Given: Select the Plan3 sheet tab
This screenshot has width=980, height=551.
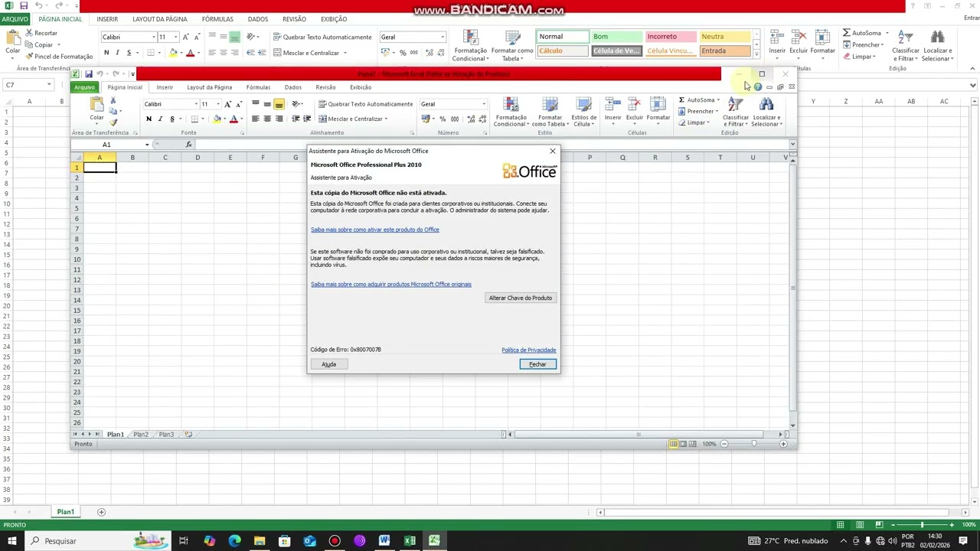Looking at the screenshot, I should (166, 434).
